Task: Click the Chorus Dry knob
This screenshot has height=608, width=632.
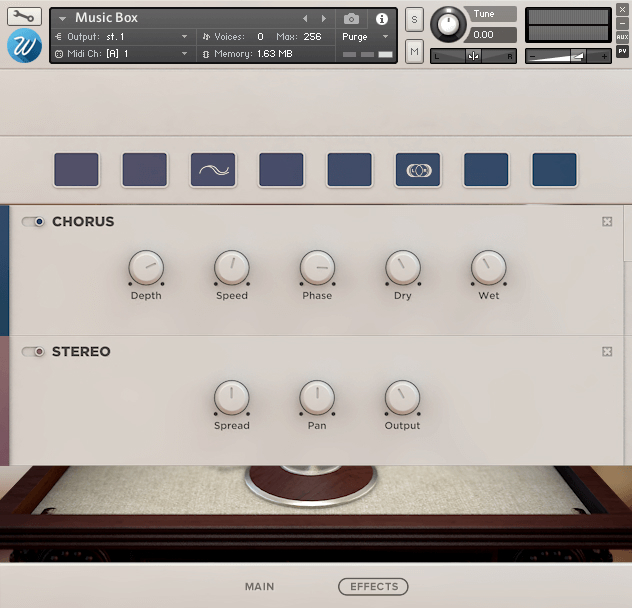Action: [403, 267]
